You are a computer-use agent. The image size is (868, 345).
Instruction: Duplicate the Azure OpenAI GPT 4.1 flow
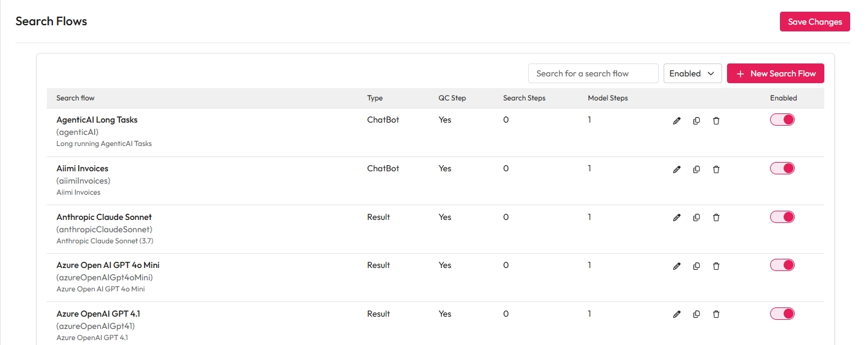pyautogui.click(x=696, y=314)
